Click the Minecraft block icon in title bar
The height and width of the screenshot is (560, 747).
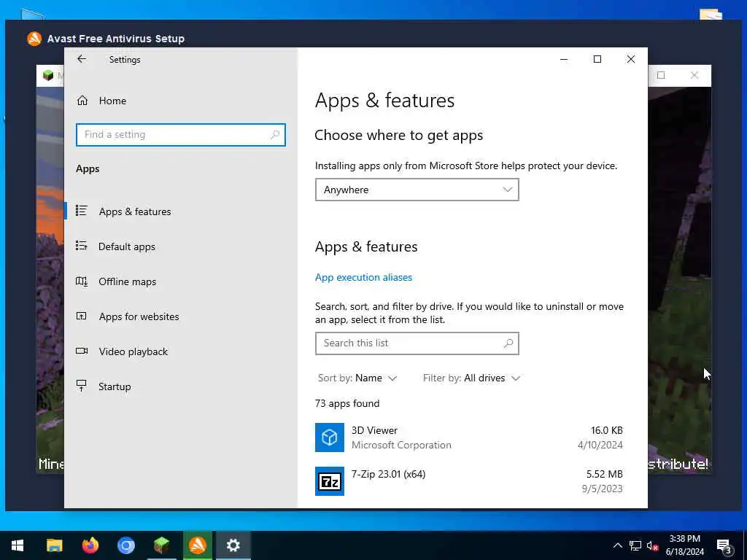click(48, 75)
